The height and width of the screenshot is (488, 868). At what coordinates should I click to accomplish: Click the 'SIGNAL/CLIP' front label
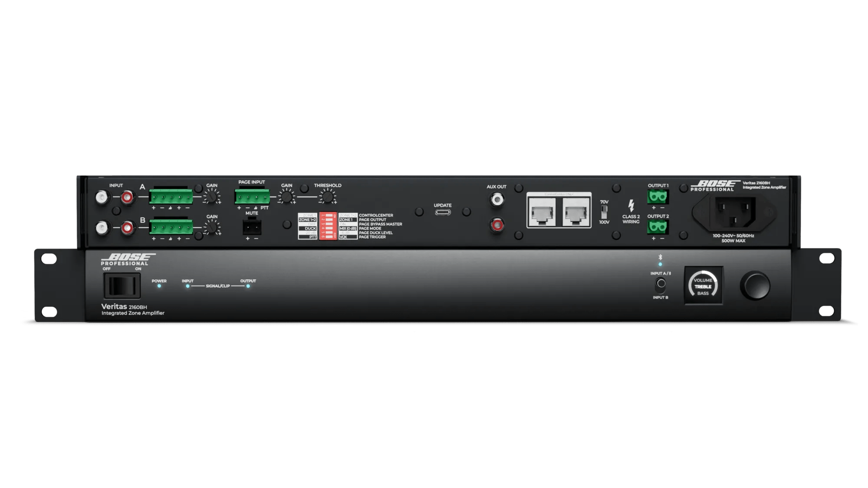218,286
